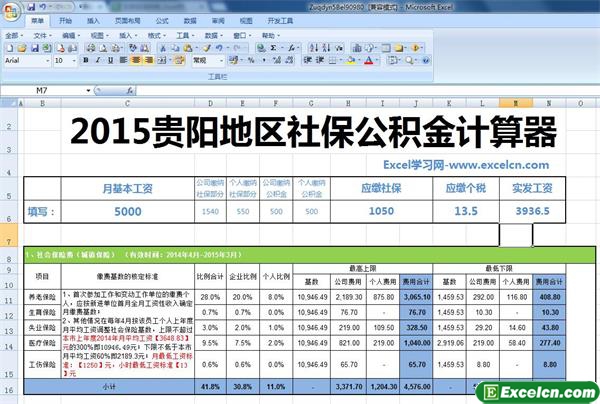Click the 应缴个税 value 13.5
Viewport: 600px width, 404px height.
(x=466, y=211)
